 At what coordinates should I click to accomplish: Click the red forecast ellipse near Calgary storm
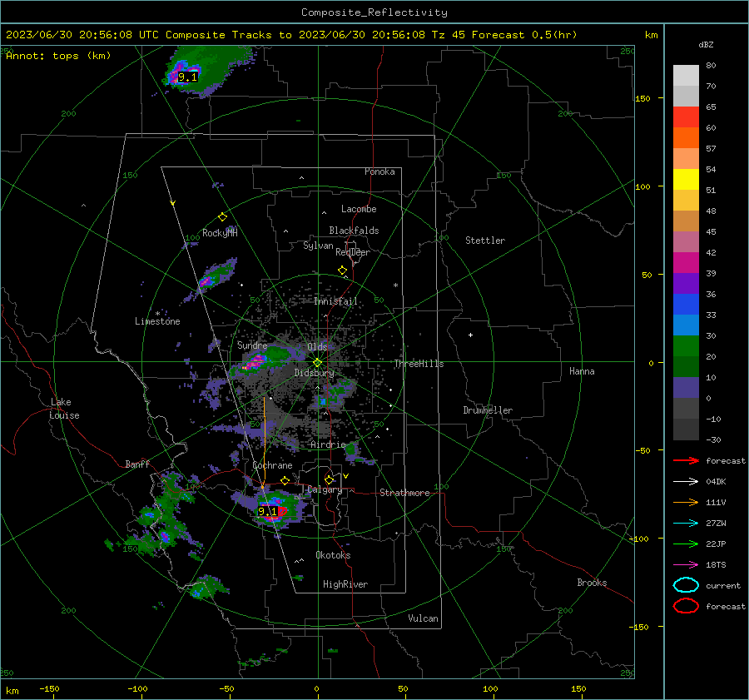point(282,512)
